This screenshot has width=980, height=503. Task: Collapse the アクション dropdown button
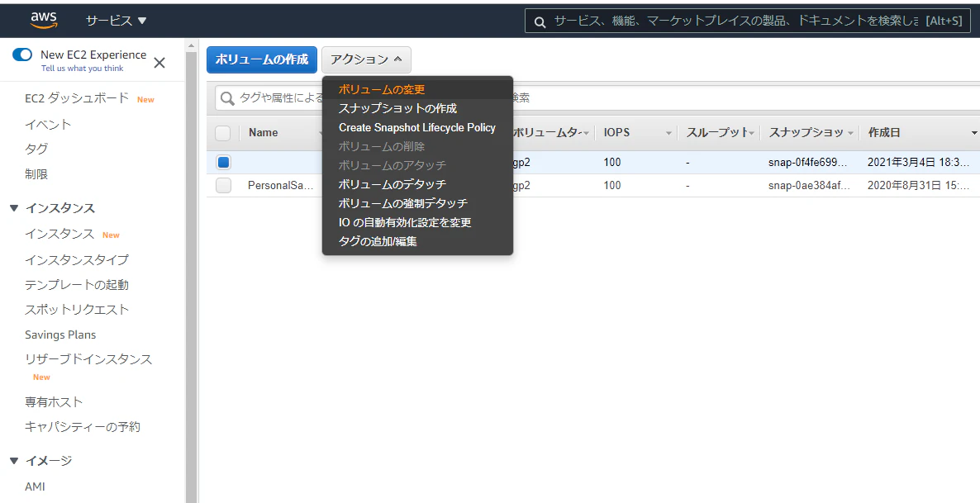pos(366,59)
